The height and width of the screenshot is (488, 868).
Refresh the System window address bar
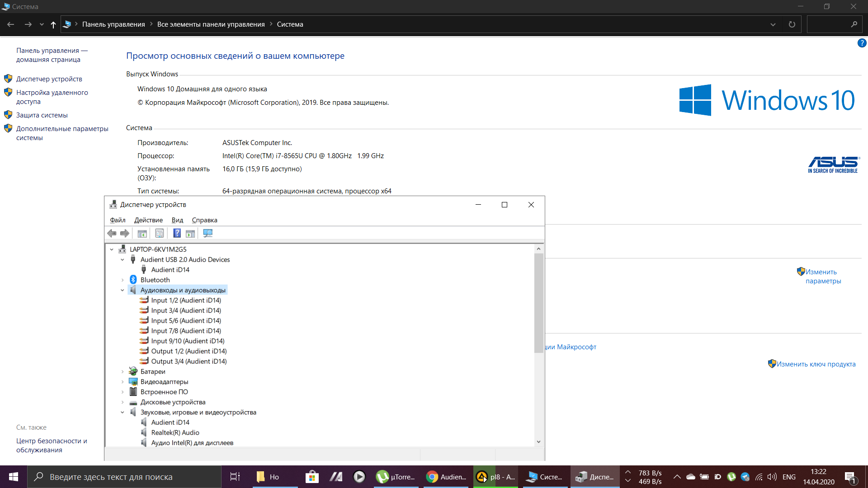tap(792, 24)
